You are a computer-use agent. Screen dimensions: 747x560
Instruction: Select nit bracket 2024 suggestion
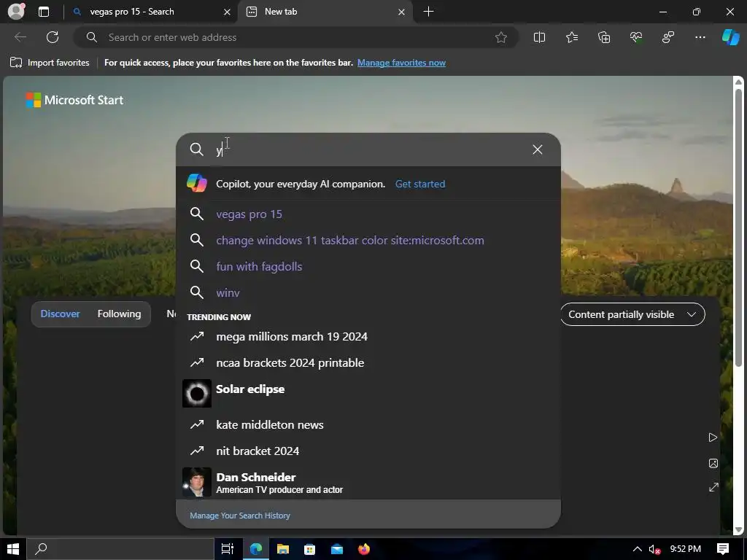(368, 451)
